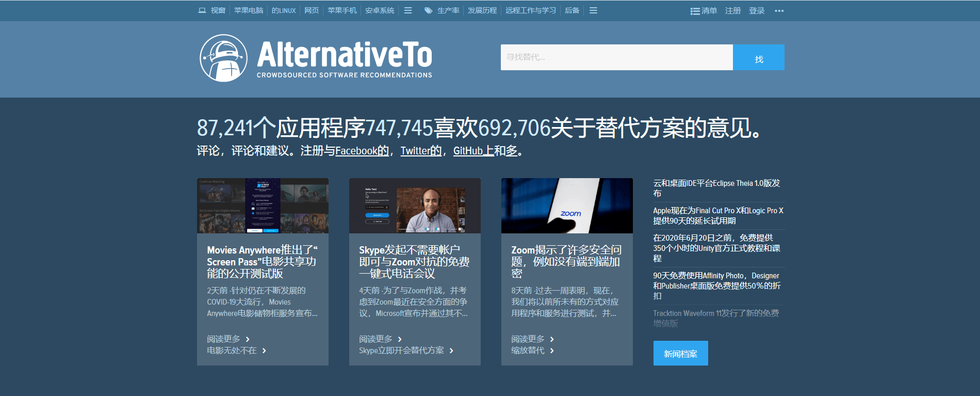Open the Tracktion Waveform 11 news item

point(716,319)
